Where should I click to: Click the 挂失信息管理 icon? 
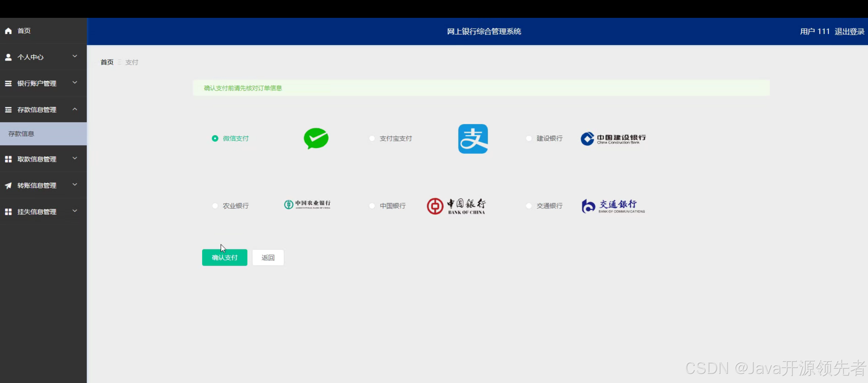tap(8, 212)
